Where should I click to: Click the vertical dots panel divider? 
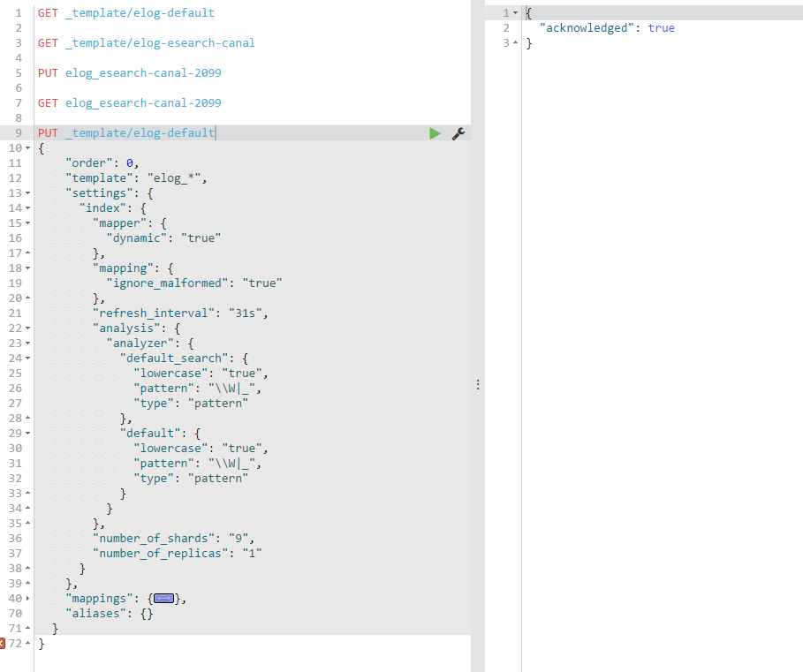tap(478, 384)
